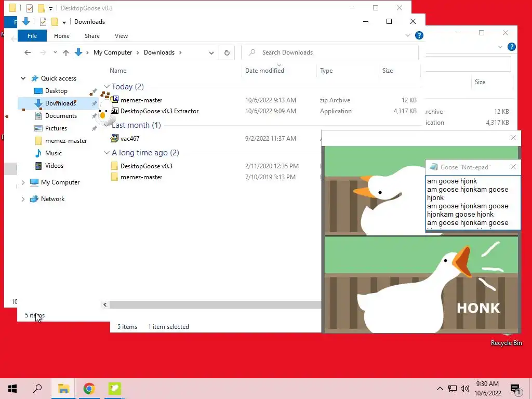Image resolution: width=532 pixels, height=399 pixels.
Task: Sort by Size column in Downloads window
Action: point(388,71)
